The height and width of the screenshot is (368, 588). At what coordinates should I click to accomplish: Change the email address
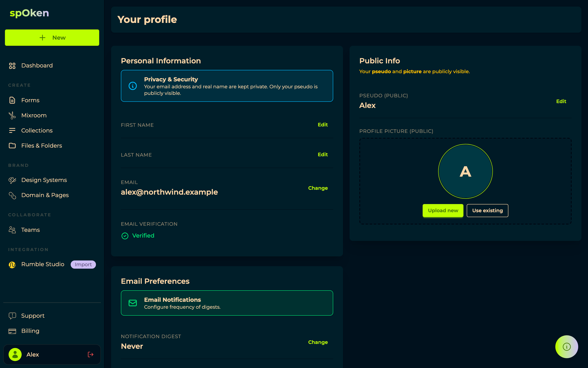[x=318, y=188]
